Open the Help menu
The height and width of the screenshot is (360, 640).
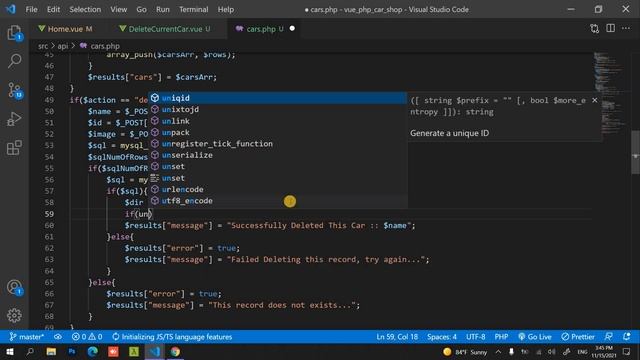[x=226, y=9]
